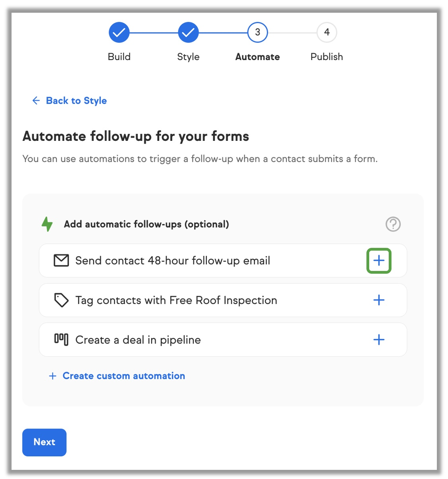The image size is (448, 479).
Task: Click the Next button
Action: coord(44,442)
